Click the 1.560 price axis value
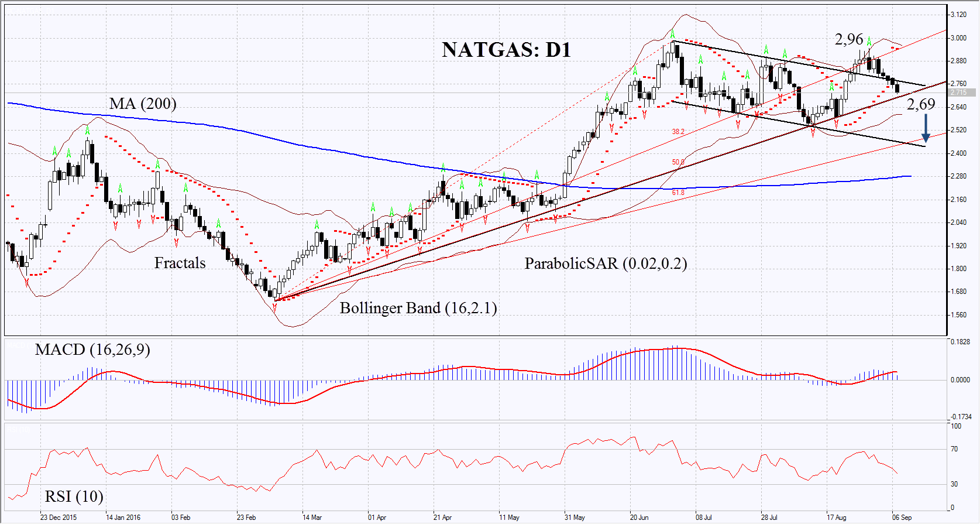 coord(958,315)
